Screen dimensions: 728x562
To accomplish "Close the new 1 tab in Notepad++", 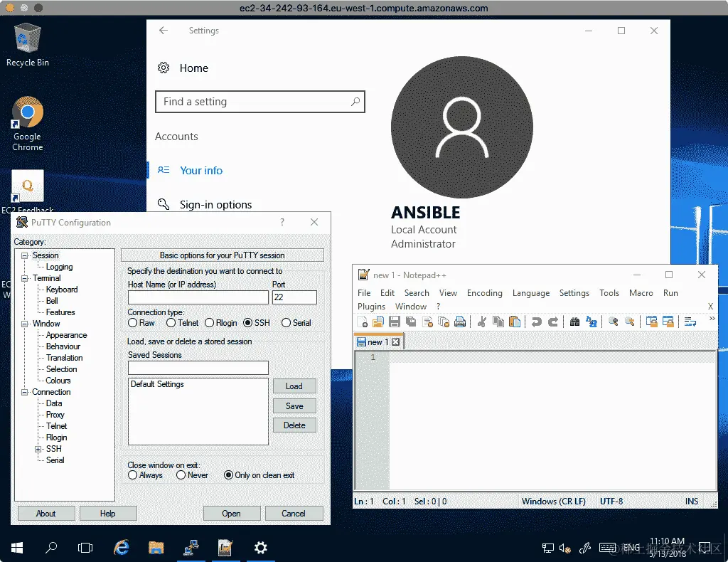I will point(395,342).
